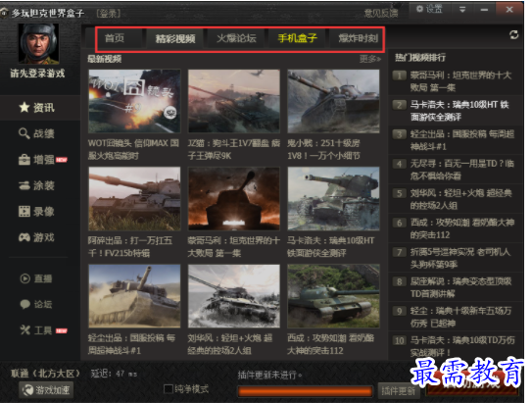Image resolution: width=532 pixels, height=403 pixels.
Task: Open the 论坛 forum sidebar item
Action: [x=36, y=304]
